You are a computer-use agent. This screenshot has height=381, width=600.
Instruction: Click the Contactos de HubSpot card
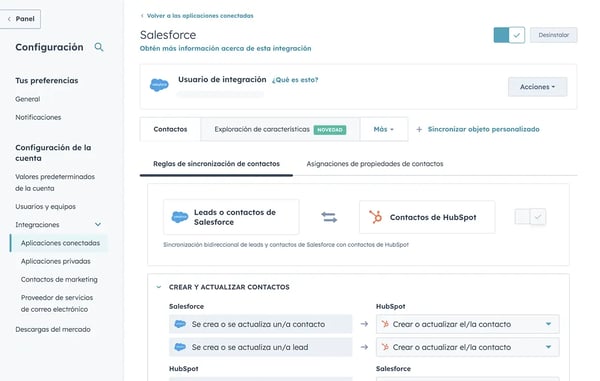(427, 217)
